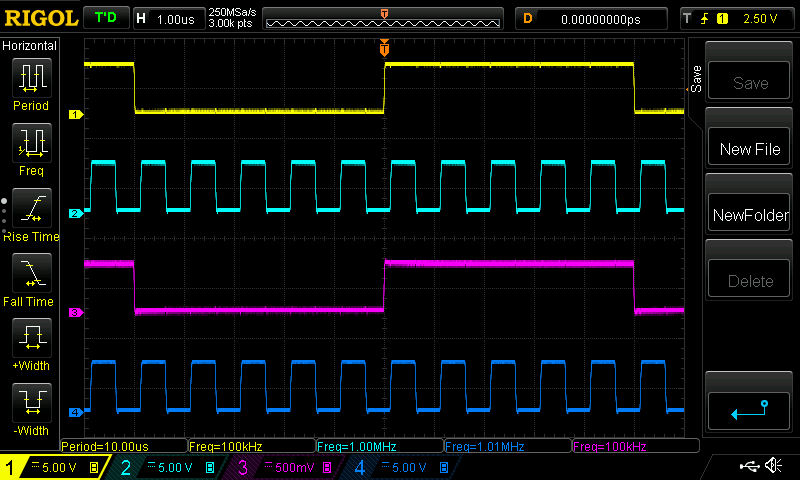This screenshot has width=800, height=480.
Task: Open the Horizontal measurement menu header
Action: (30, 46)
